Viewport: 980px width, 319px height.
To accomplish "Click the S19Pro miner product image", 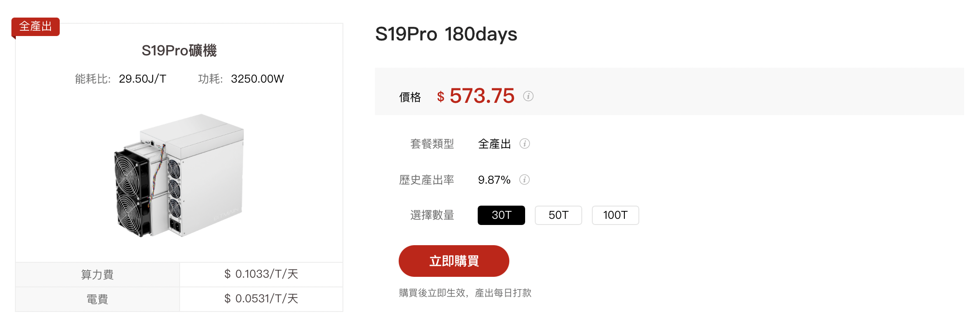I will pyautogui.click(x=179, y=176).
